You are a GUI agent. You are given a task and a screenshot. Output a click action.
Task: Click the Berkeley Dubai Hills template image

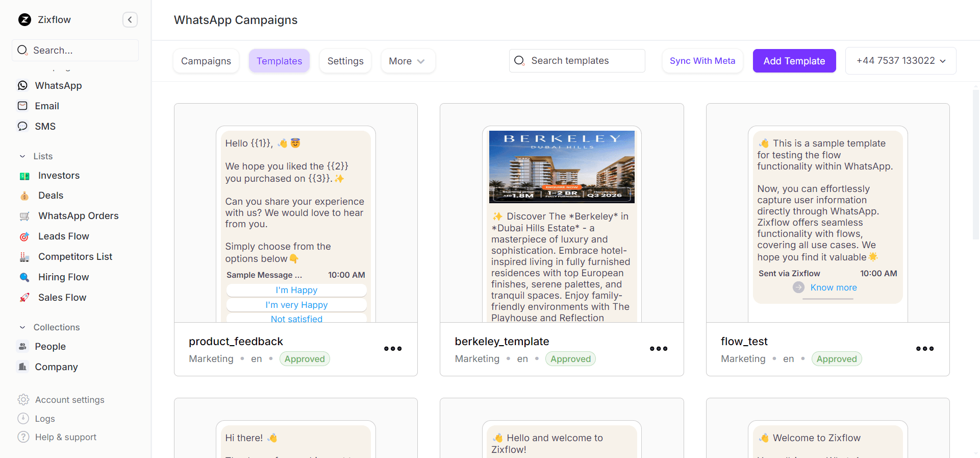tap(562, 167)
